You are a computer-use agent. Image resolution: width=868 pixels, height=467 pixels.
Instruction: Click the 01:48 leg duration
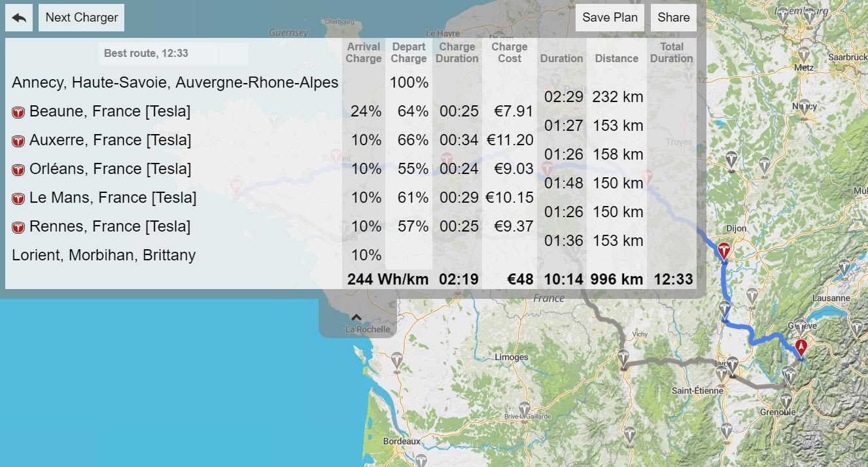(564, 183)
